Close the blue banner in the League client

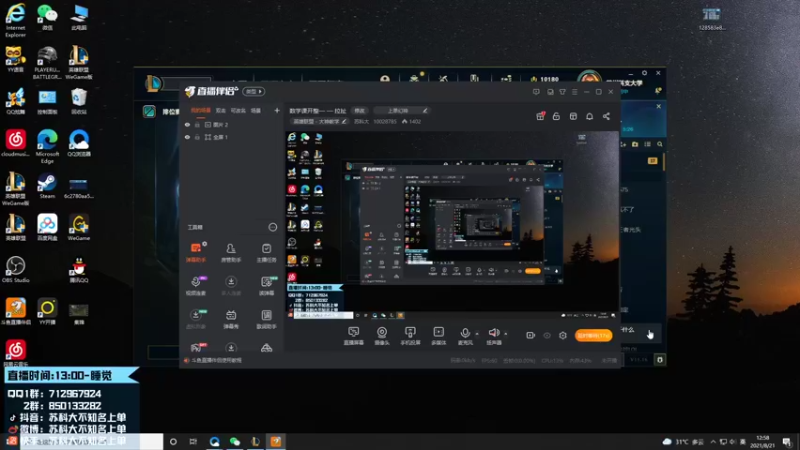pos(659,106)
